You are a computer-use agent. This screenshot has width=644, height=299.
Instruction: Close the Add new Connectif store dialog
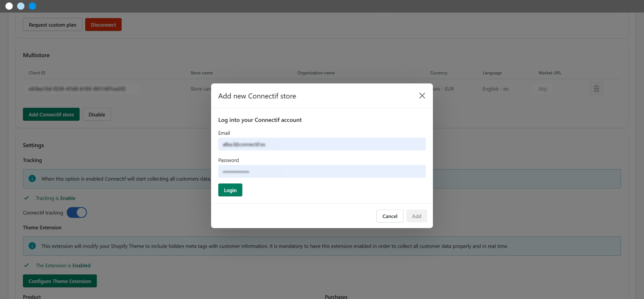[x=422, y=96]
